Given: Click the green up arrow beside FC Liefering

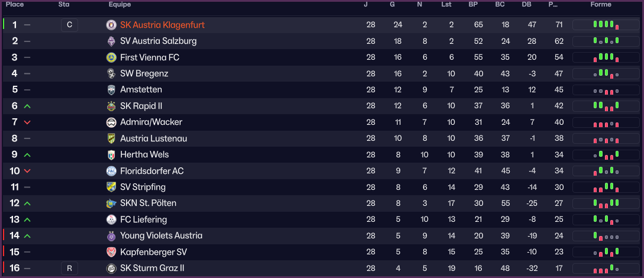Looking at the screenshot, I should 27,219.
